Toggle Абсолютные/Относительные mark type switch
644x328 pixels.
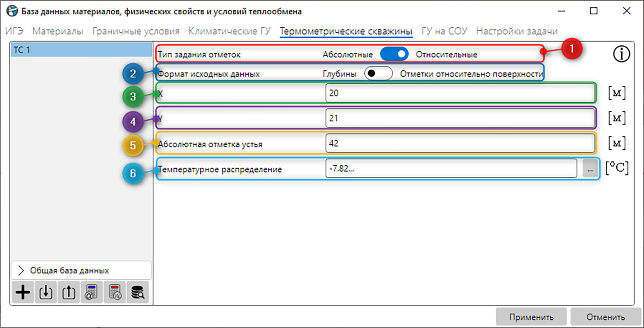[394, 54]
